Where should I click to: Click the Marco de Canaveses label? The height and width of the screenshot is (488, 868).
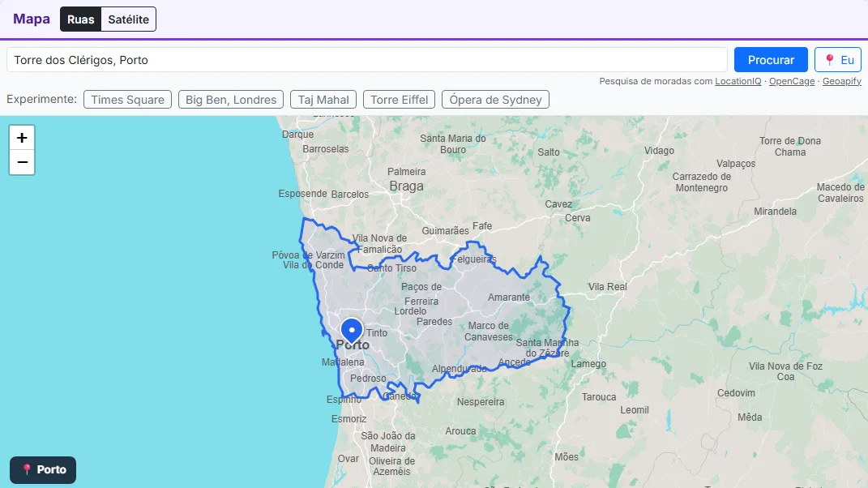point(488,332)
